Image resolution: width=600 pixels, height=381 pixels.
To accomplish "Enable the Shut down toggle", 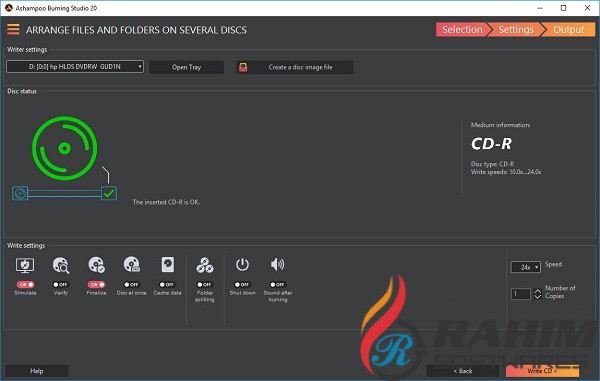I will pyautogui.click(x=242, y=285).
